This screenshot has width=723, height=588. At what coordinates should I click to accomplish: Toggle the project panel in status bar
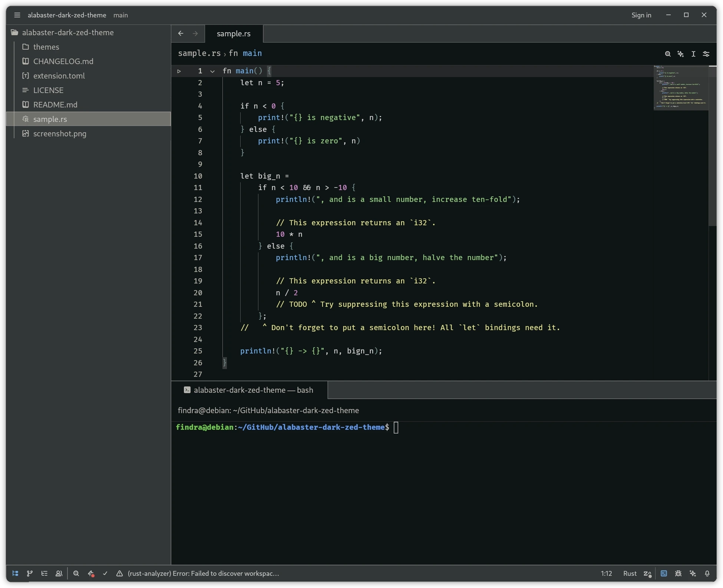pyautogui.click(x=15, y=574)
